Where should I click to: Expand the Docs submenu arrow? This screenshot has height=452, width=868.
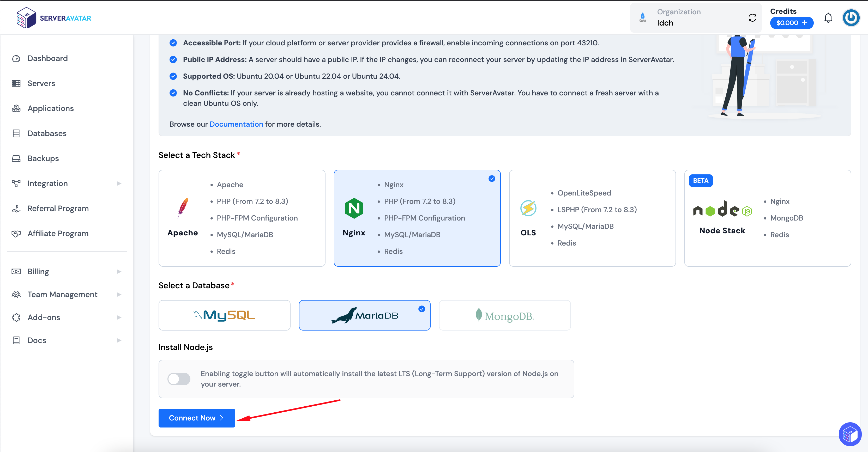pyautogui.click(x=119, y=340)
